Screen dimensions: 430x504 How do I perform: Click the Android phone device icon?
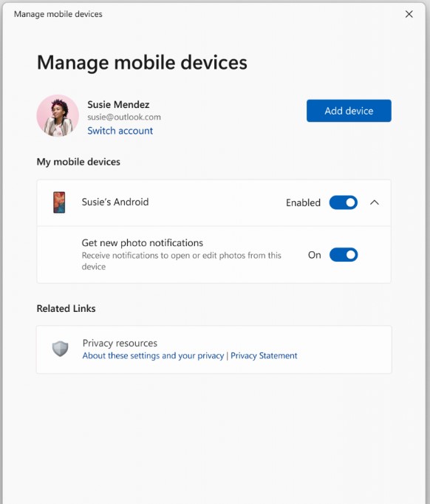click(59, 202)
